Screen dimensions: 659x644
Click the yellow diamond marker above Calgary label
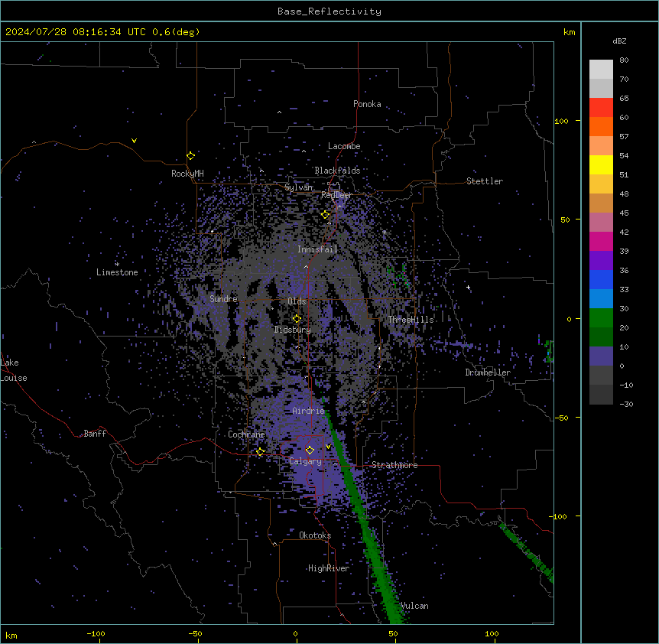click(x=310, y=450)
